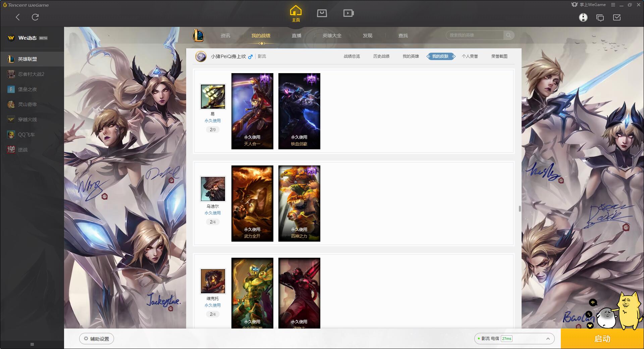Open the 我的皮肤 sub-tab

pyautogui.click(x=440, y=56)
